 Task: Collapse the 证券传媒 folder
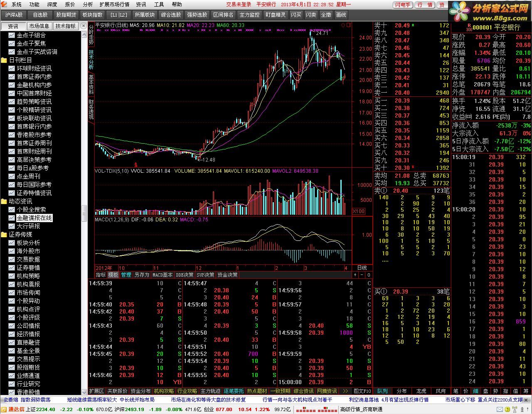click(17, 235)
